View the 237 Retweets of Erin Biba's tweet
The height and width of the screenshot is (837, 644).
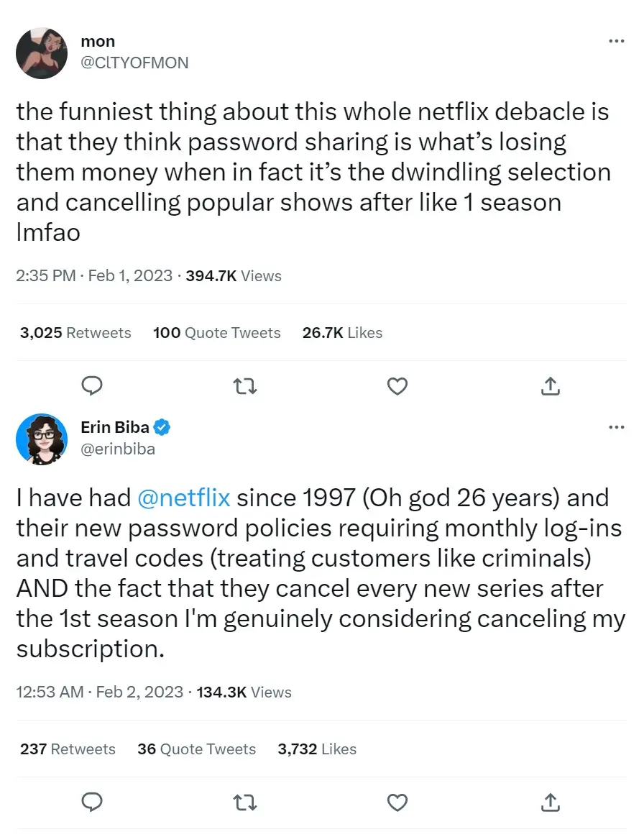pyautogui.click(x=67, y=749)
